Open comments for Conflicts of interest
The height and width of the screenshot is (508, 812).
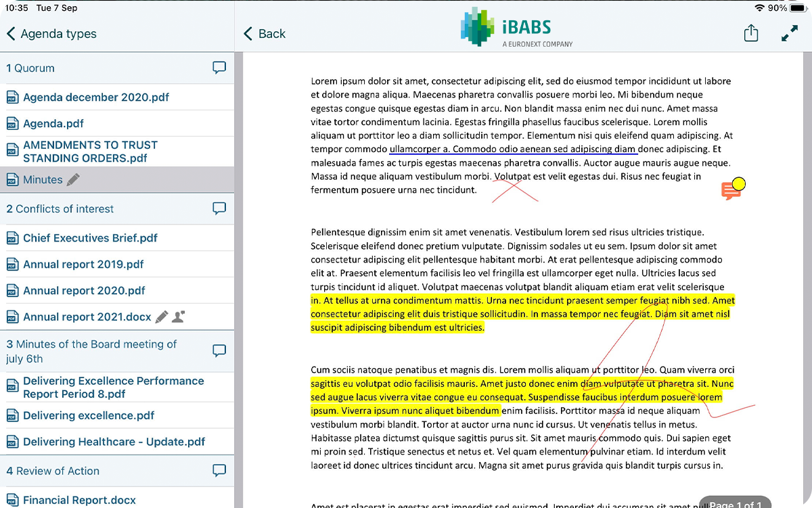click(x=219, y=208)
